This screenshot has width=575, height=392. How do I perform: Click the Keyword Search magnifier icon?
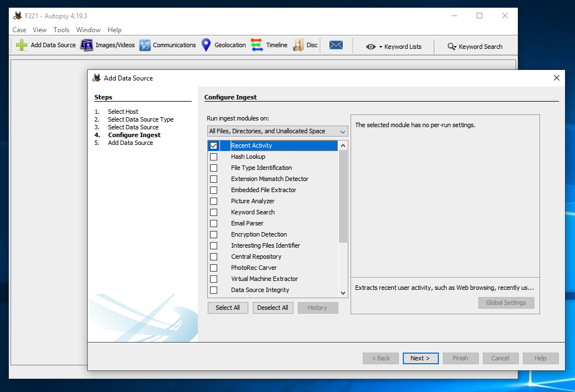(452, 47)
